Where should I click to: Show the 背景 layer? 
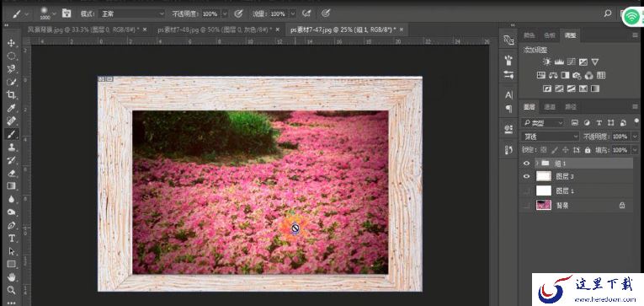click(x=526, y=205)
